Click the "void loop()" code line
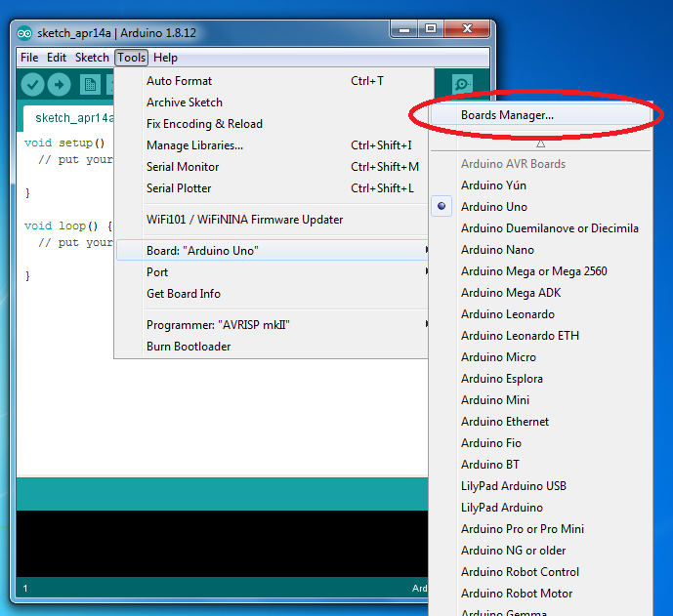The image size is (673, 616). 68,226
